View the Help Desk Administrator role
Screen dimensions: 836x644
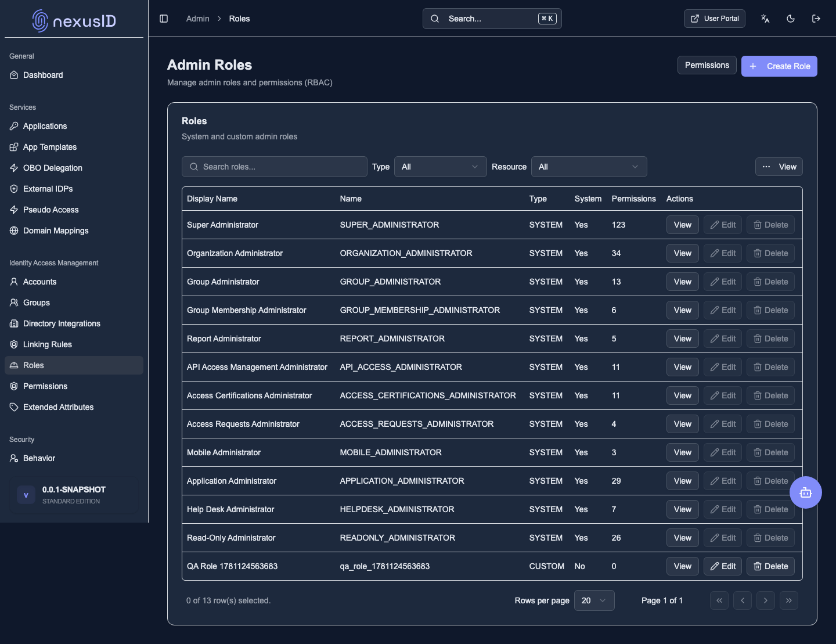[683, 509]
